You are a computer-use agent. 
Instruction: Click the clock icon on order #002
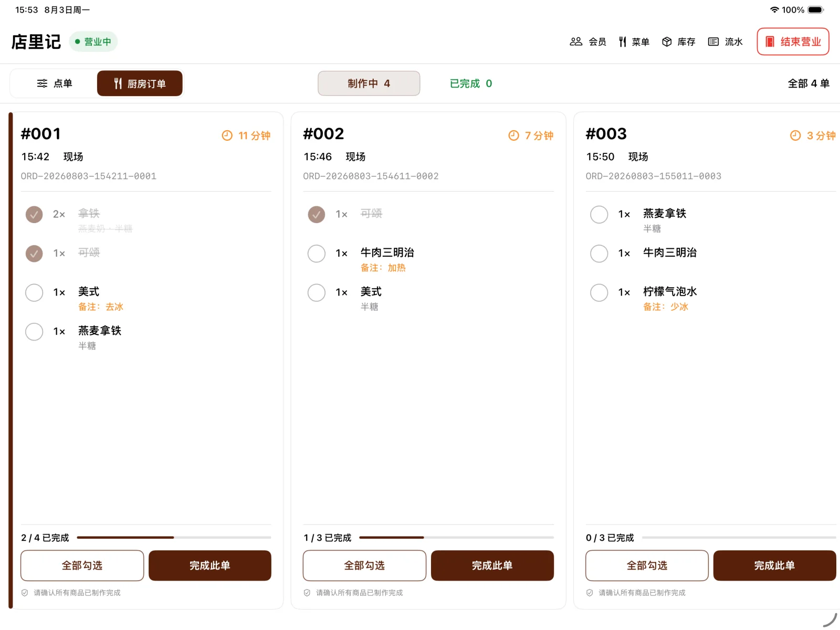(x=513, y=135)
